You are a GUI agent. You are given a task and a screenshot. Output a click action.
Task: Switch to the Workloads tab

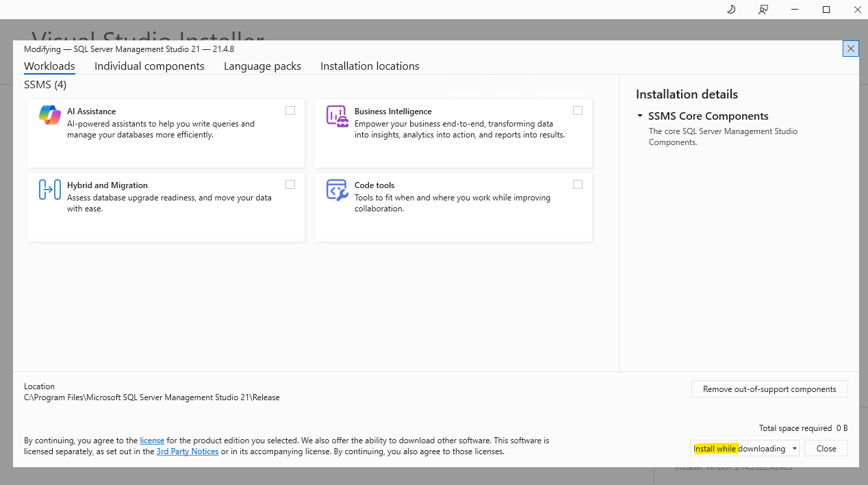pos(49,66)
